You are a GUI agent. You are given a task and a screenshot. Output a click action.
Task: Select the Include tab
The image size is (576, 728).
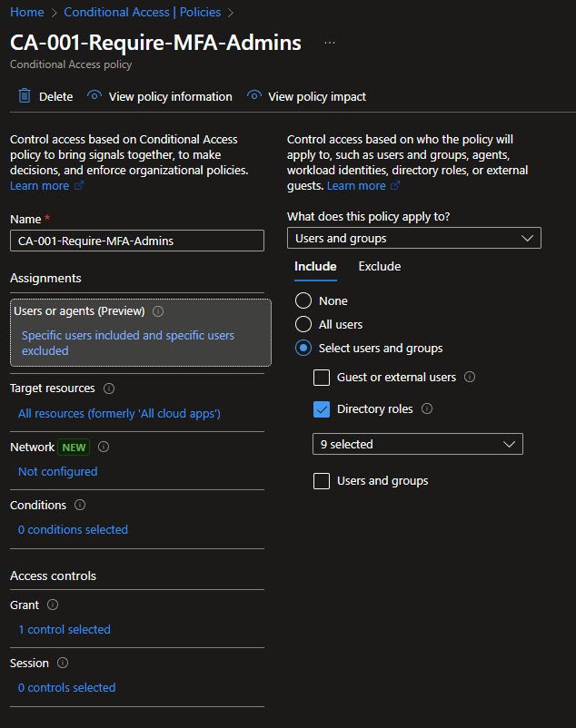315,266
